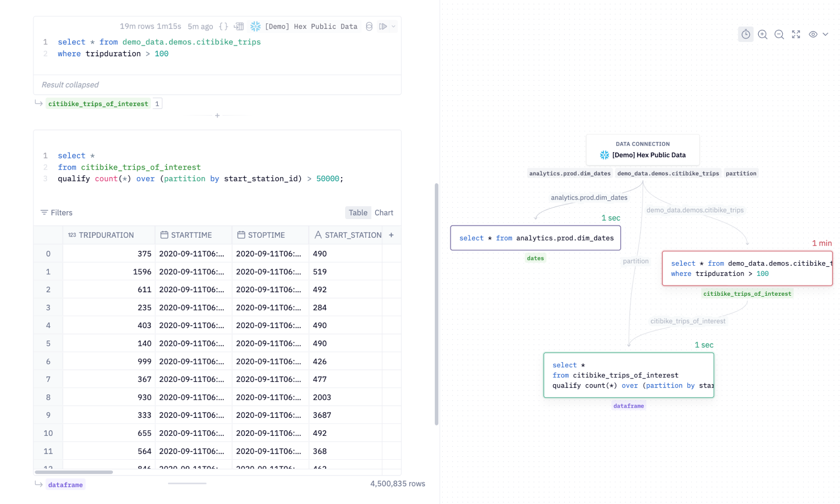Click the citibike_trips_of_interest output variable badge
The height and width of the screenshot is (504, 840).
[x=98, y=103]
